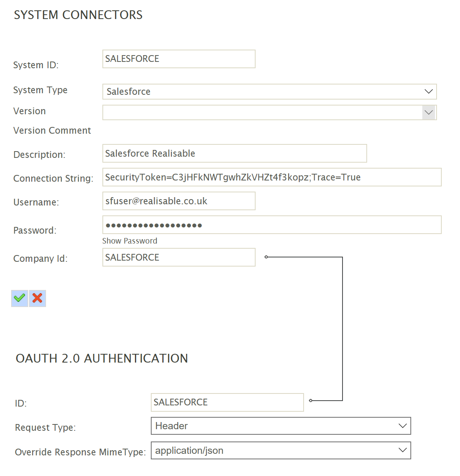Screen dimensions: 460x476
Task: Expand the Override Response MimeType dropdown
Action: coord(281,451)
